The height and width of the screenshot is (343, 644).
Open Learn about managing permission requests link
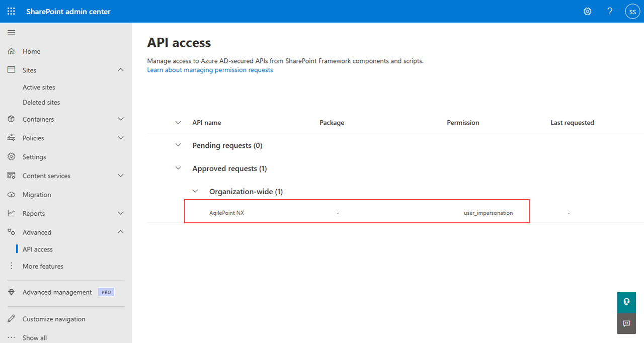pos(210,70)
